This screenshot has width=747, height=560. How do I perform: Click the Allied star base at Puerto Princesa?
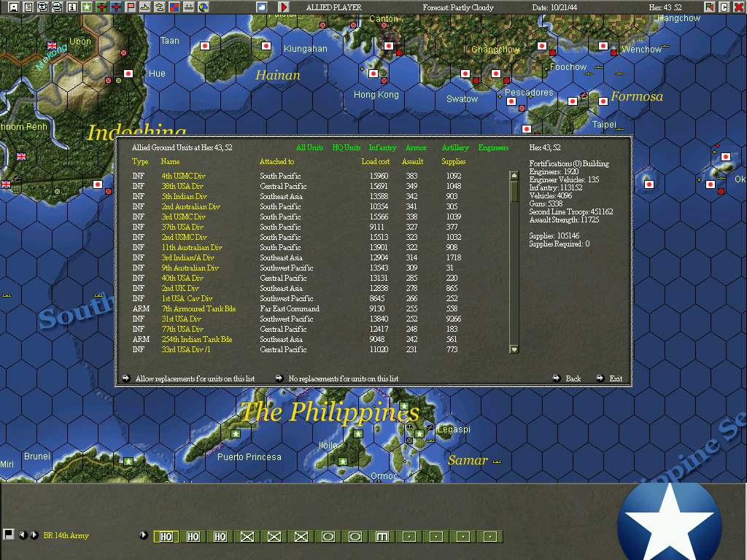236,434
